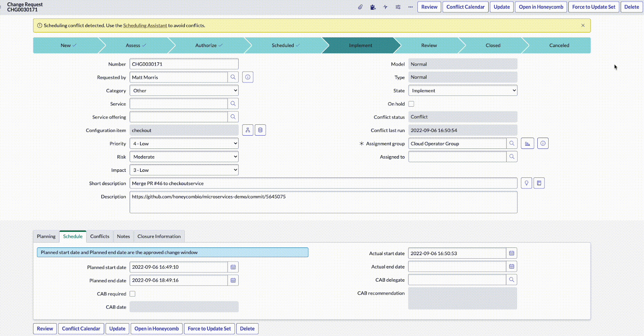Viewport: 644px width, 336px height.
Task: Open Requested by lookup search icon
Action: point(233,77)
